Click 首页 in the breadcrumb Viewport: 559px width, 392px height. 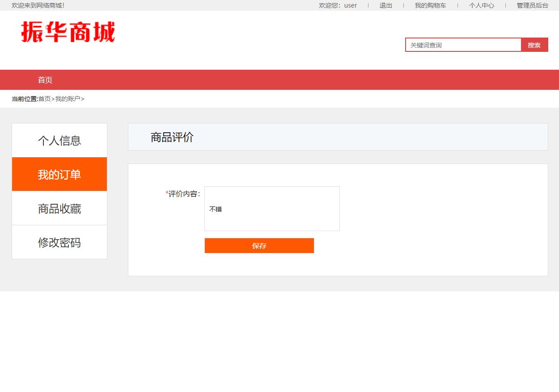[44, 99]
